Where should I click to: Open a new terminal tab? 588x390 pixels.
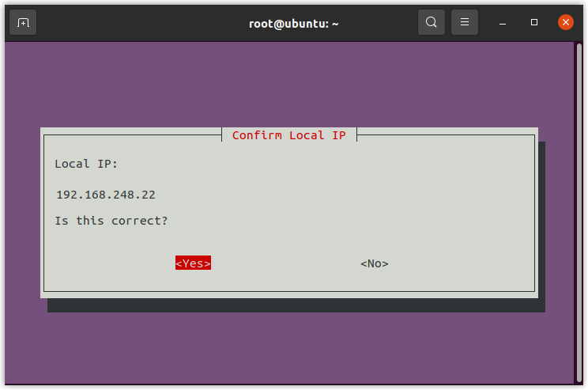click(23, 22)
